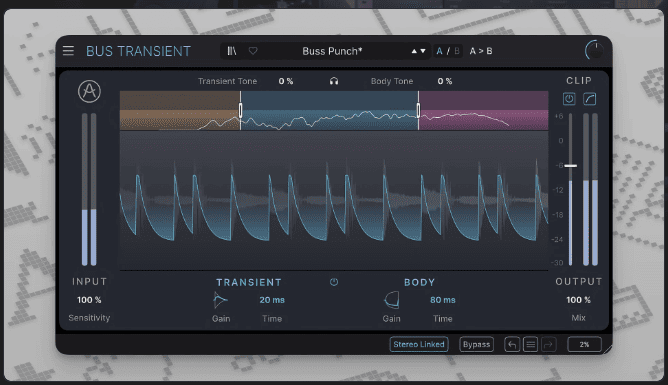
Task: Click the clip threshold slider handle
Action: point(571,166)
